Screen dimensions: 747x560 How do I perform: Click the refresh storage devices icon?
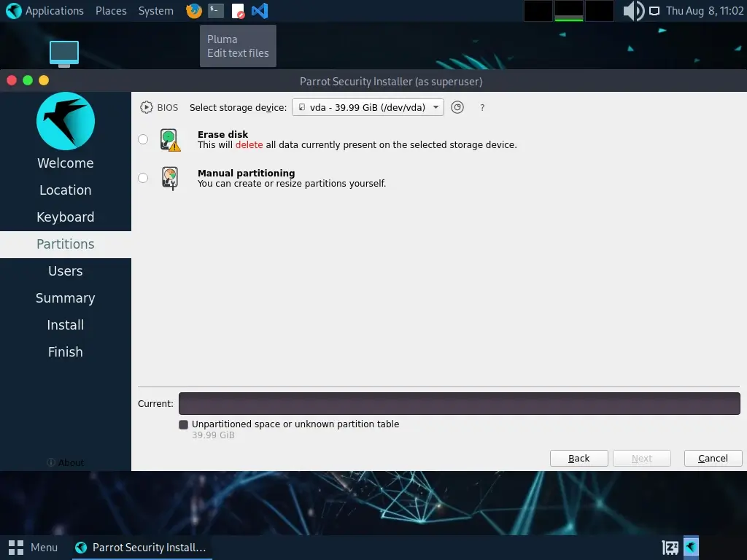click(x=457, y=107)
